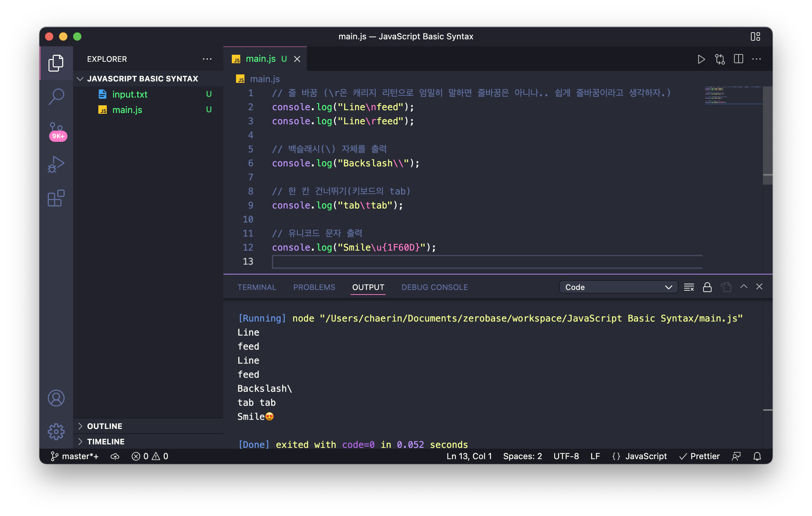Screen dimensions: 812x516
Task: Clear the output panel
Action: point(689,287)
